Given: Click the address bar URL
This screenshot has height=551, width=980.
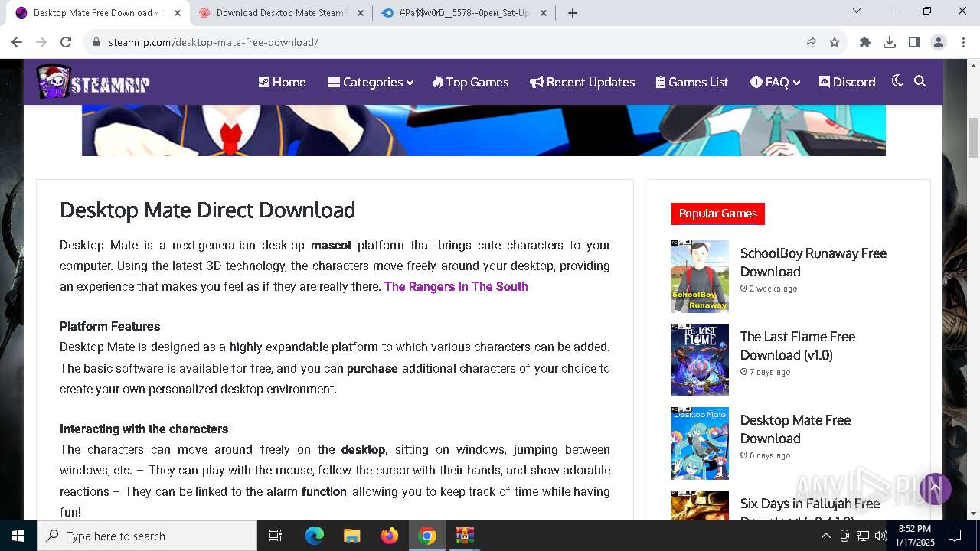Looking at the screenshot, I should pyautogui.click(x=214, y=42).
